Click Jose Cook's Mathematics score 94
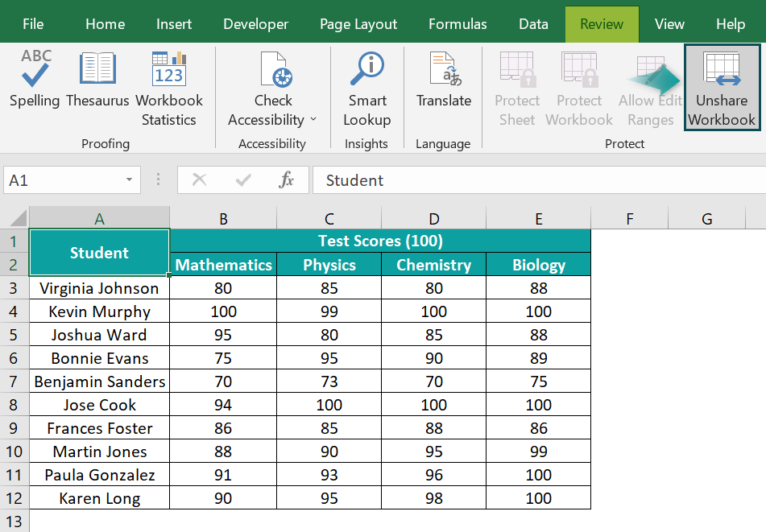The width and height of the screenshot is (766, 532). click(223, 405)
